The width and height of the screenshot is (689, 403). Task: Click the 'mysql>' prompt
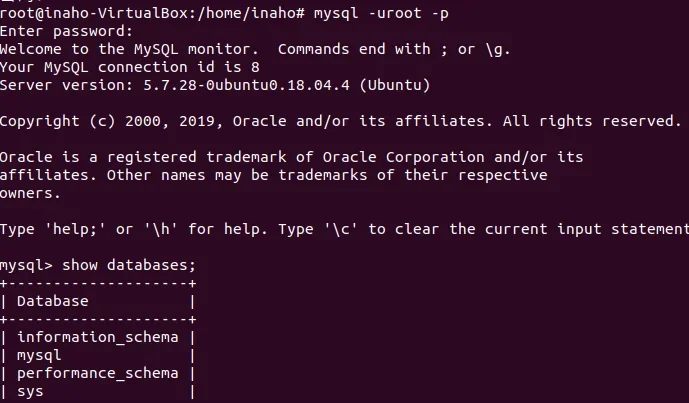coord(26,265)
